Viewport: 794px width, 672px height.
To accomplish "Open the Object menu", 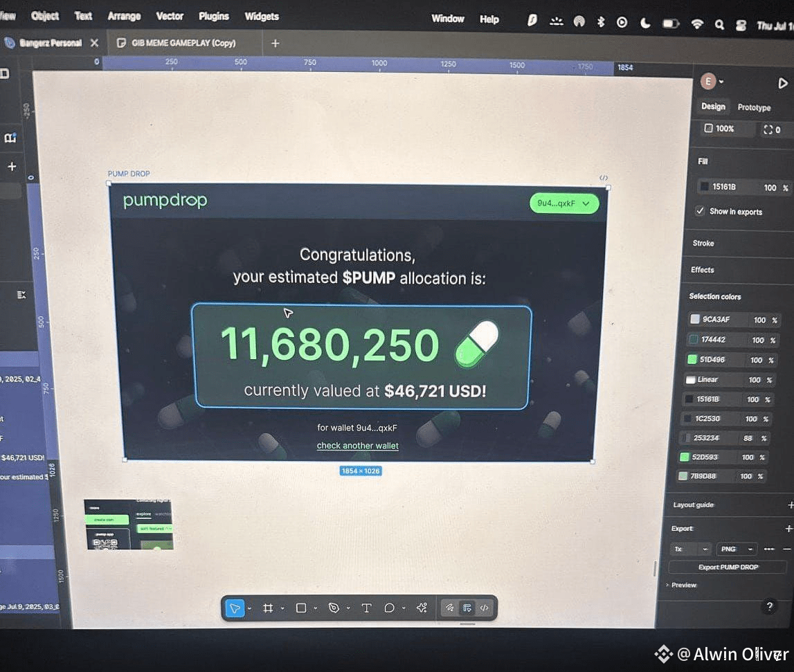I will [45, 16].
